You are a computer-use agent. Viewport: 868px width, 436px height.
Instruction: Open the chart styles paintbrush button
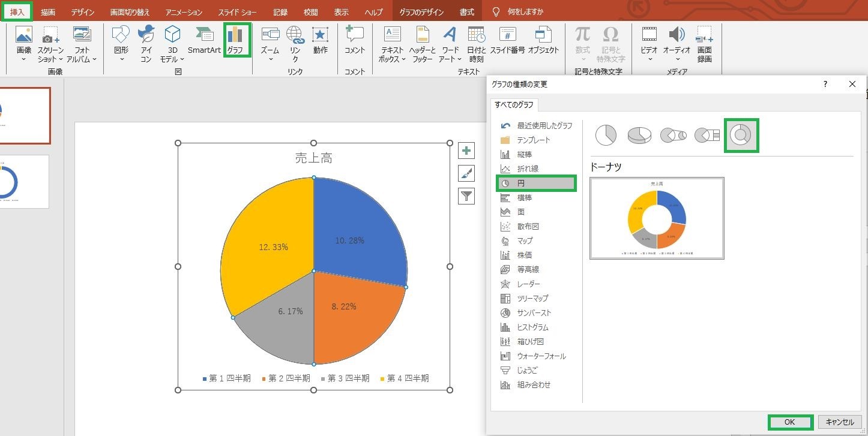pyautogui.click(x=466, y=173)
